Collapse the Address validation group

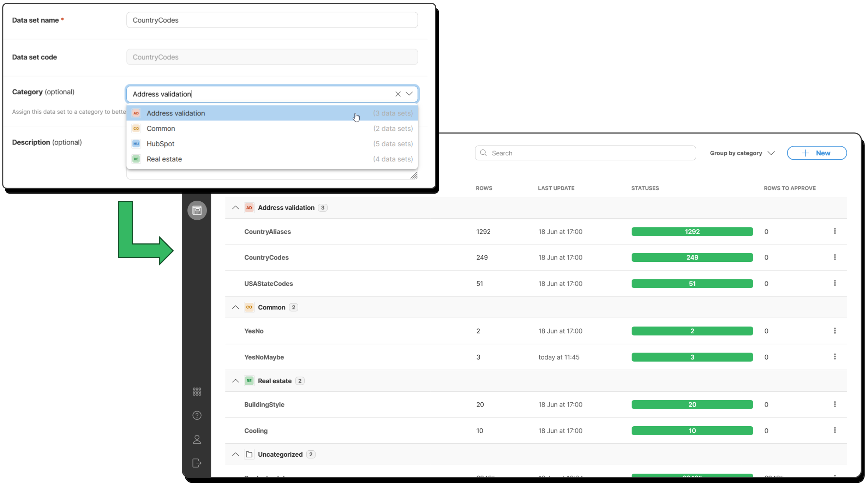click(x=235, y=208)
